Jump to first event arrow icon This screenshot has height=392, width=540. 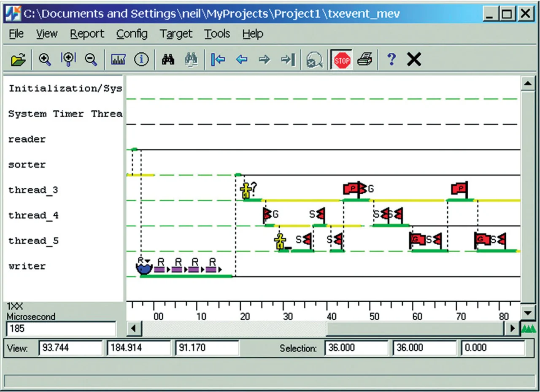pyautogui.click(x=218, y=60)
